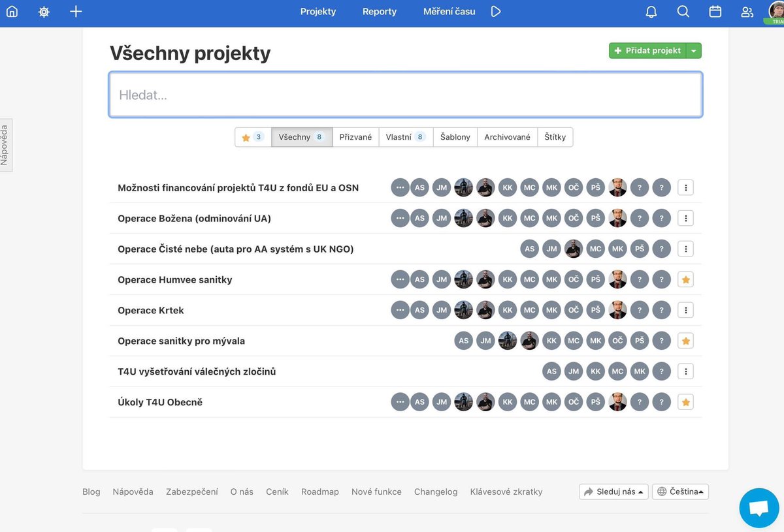Go to dashboard using the home icon

point(11,11)
